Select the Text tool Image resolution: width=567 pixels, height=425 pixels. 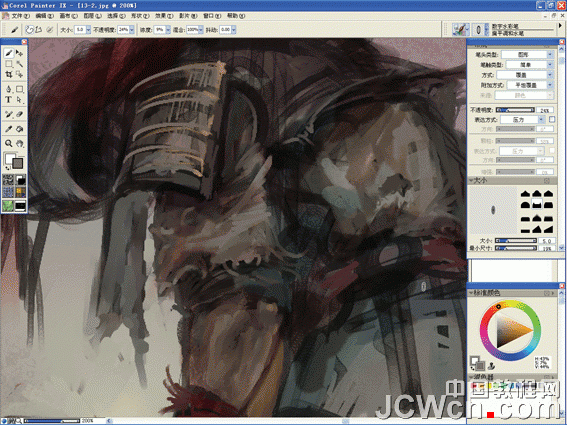point(9,99)
